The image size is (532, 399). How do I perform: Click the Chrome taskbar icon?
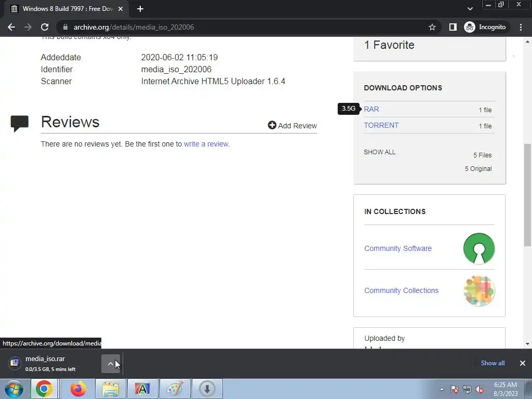pyautogui.click(x=44, y=389)
